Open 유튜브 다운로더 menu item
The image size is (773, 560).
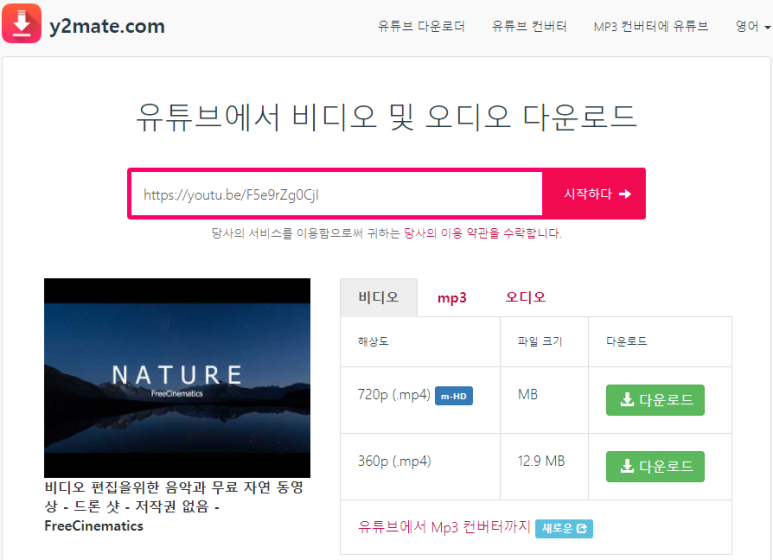pyautogui.click(x=421, y=26)
